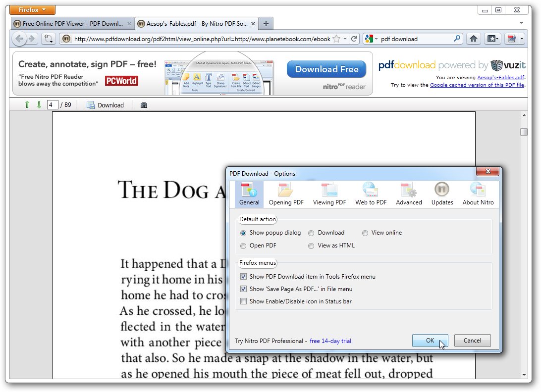Click OK to confirm options
541x392 pixels.
tap(430, 341)
